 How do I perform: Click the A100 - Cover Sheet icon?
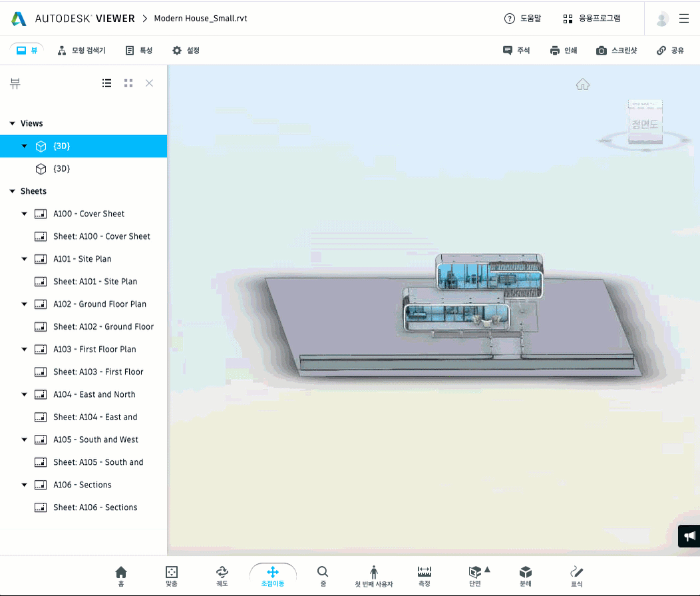41,214
